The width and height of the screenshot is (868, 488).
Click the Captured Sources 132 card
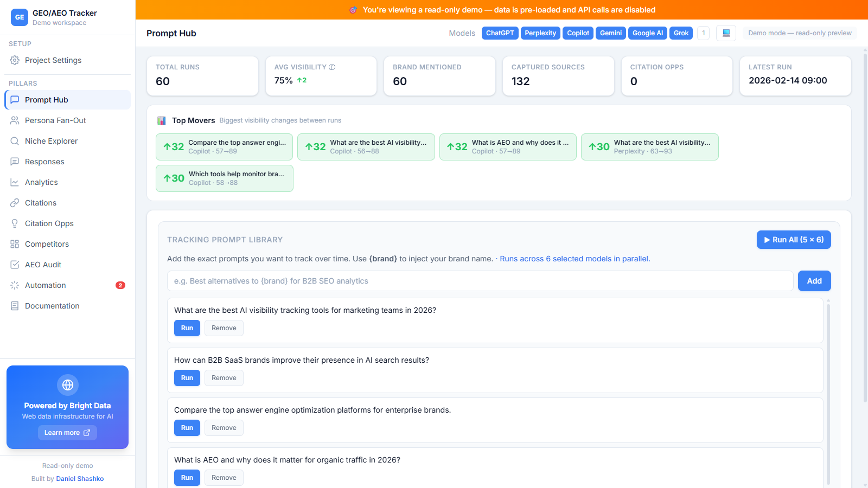(x=558, y=76)
